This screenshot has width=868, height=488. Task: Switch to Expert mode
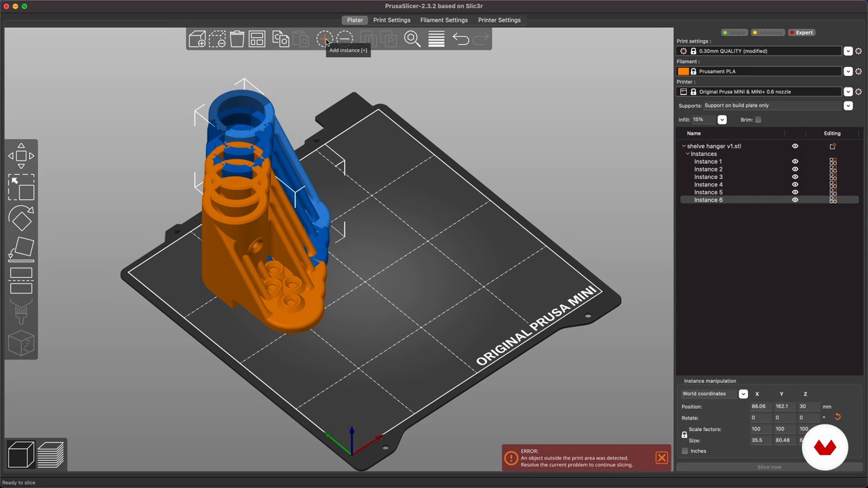pos(801,33)
